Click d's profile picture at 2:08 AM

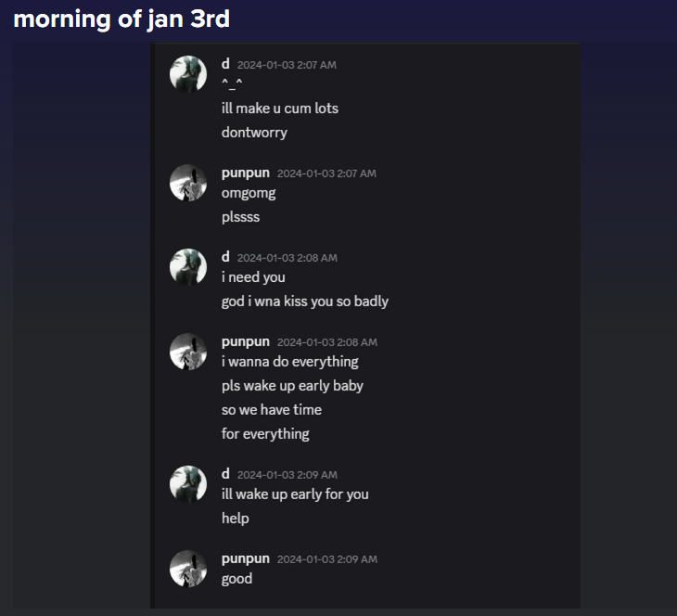[188, 267]
